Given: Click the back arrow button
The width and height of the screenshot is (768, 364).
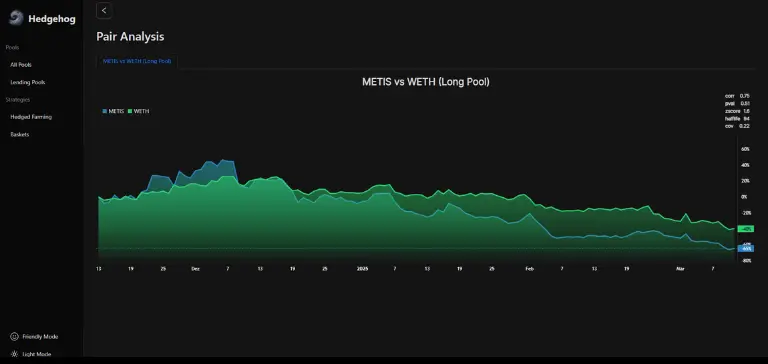Looking at the screenshot, I should (104, 10).
